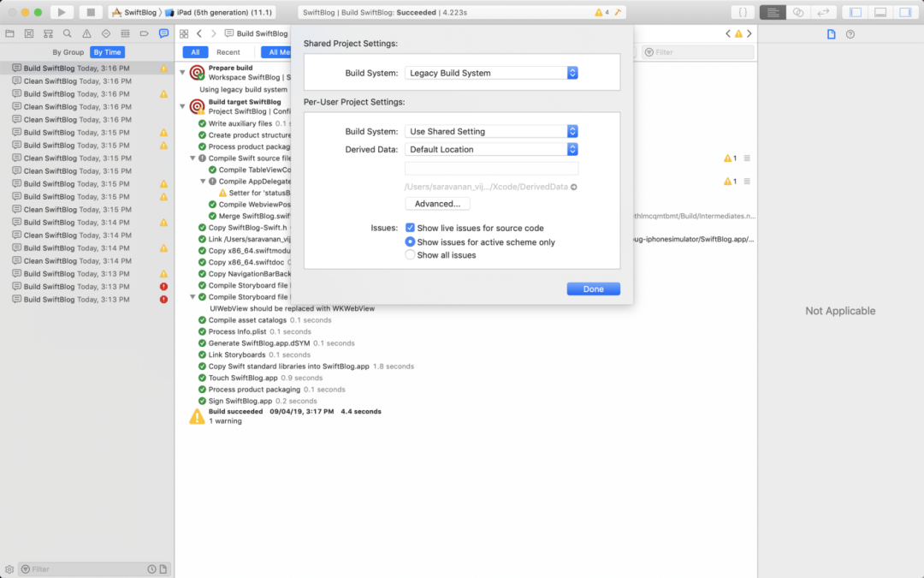
Task: Jump to previous issue arrow
Action: point(728,33)
